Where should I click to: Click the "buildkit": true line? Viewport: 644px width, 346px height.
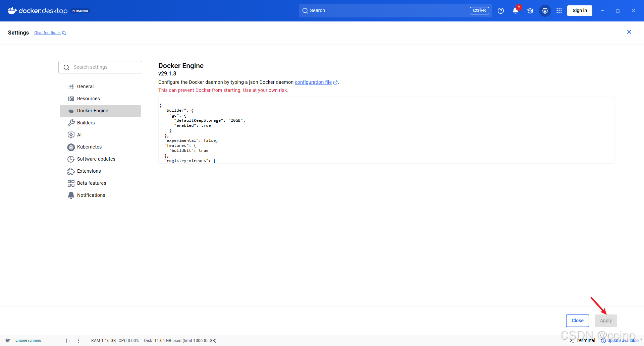[189, 151]
